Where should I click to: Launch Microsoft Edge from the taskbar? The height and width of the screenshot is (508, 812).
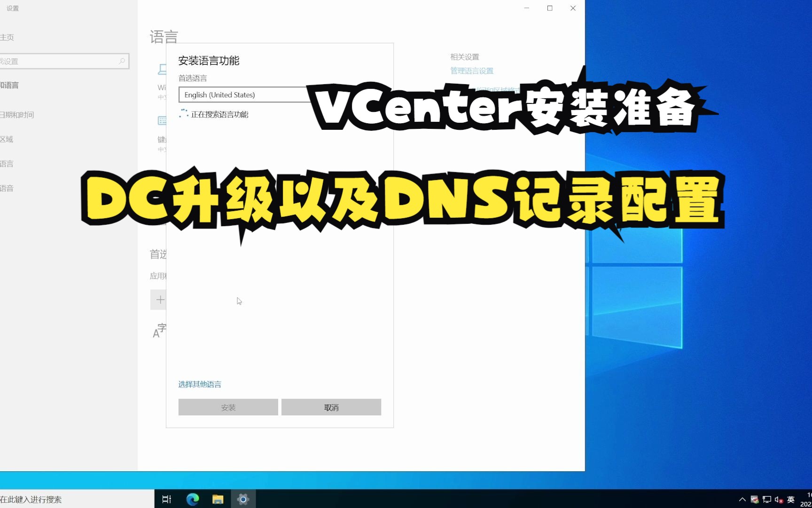pyautogui.click(x=193, y=499)
